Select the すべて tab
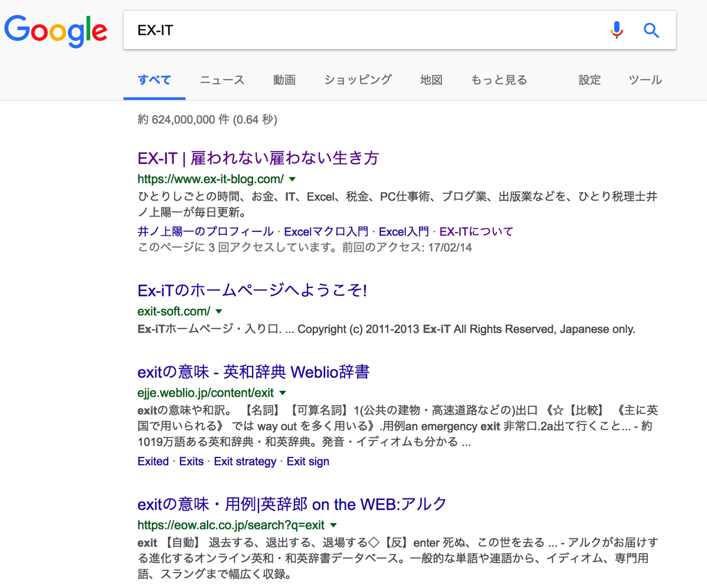The height and width of the screenshot is (588, 707). click(x=154, y=80)
